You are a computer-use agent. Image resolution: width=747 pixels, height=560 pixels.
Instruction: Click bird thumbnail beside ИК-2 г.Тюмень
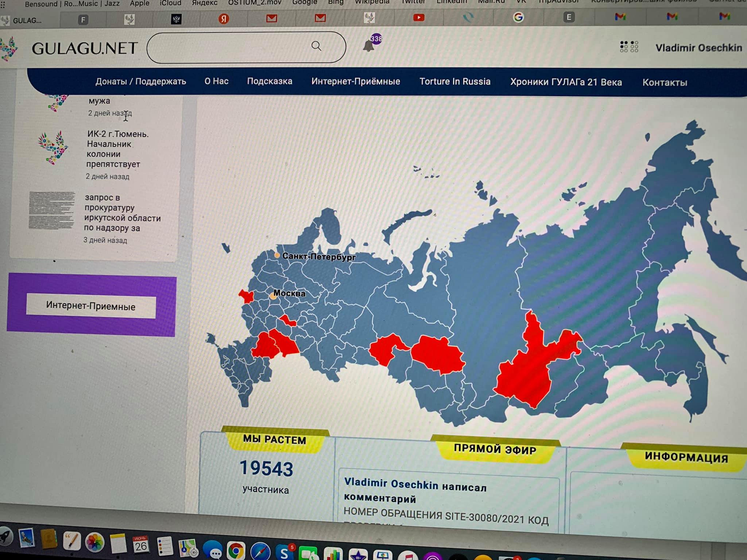[53, 147]
